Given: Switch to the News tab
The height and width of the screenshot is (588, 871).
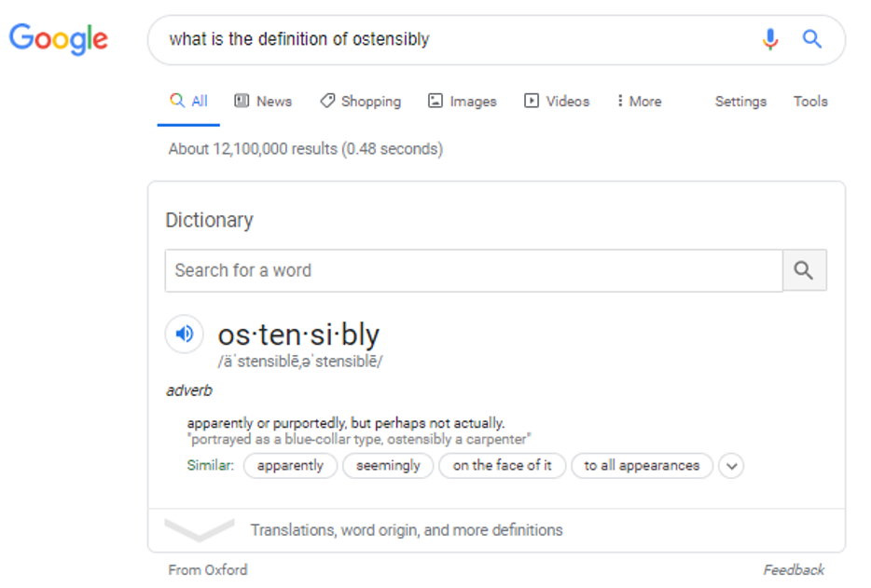Looking at the screenshot, I should [263, 102].
